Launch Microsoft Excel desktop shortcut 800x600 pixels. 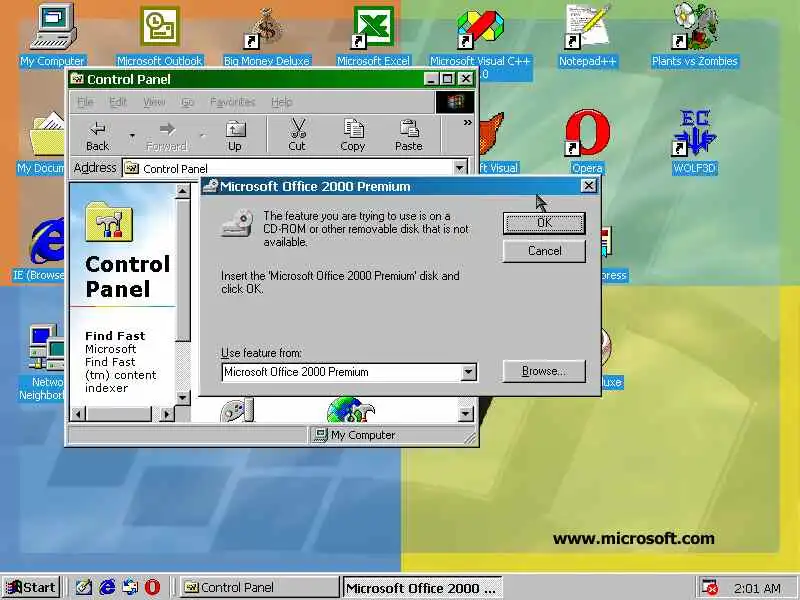(x=373, y=35)
